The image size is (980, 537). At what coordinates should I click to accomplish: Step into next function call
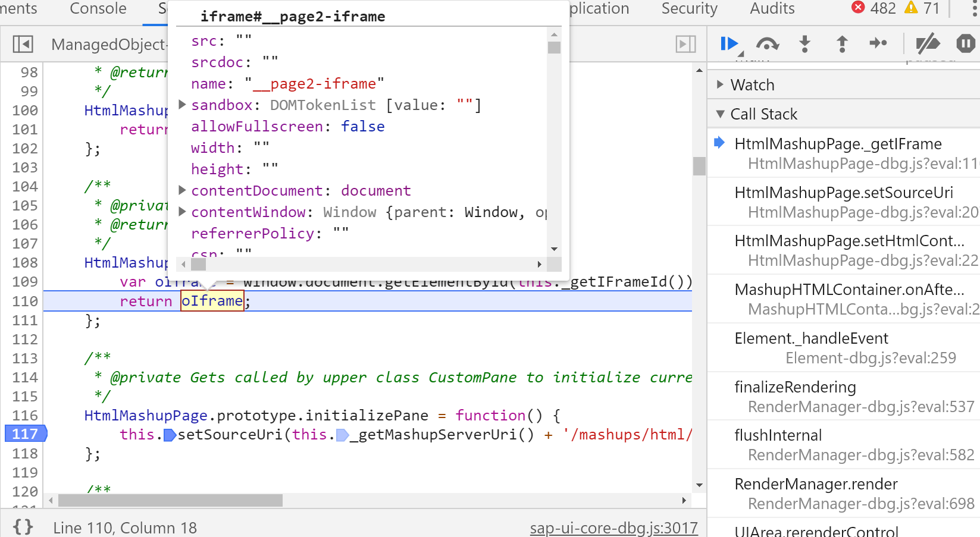pyautogui.click(x=804, y=43)
